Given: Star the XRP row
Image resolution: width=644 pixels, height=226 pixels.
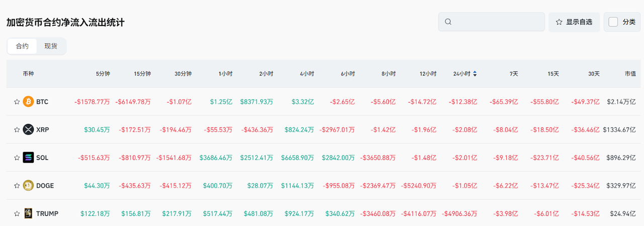Looking at the screenshot, I should tap(17, 130).
